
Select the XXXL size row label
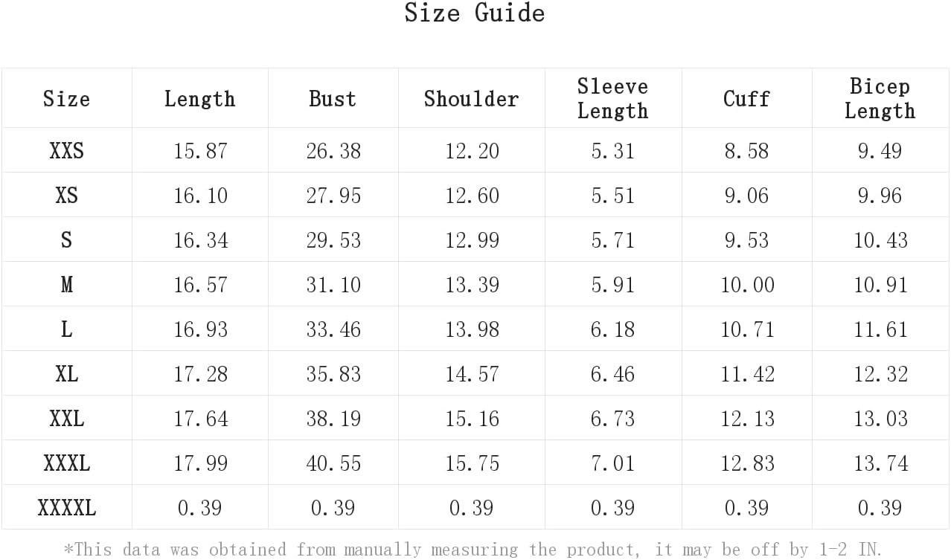point(66,463)
